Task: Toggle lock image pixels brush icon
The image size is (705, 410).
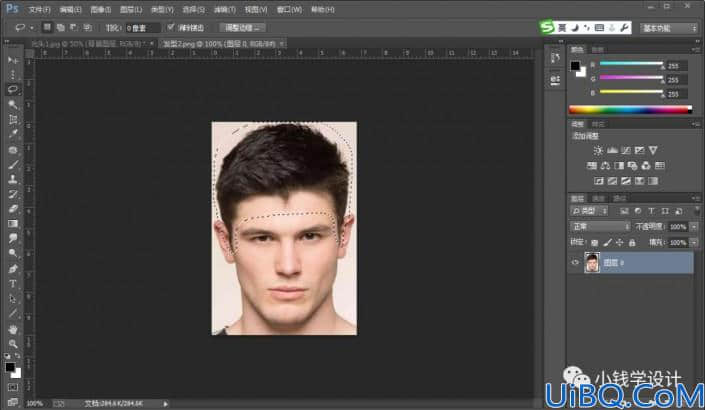Action: 607,243
